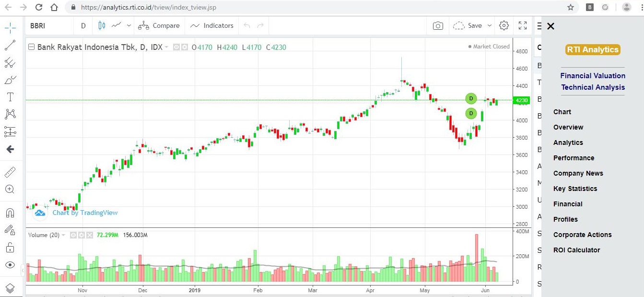This screenshot has width=644, height=297.
Task: Open Company News menu item
Action: pos(578,173)
